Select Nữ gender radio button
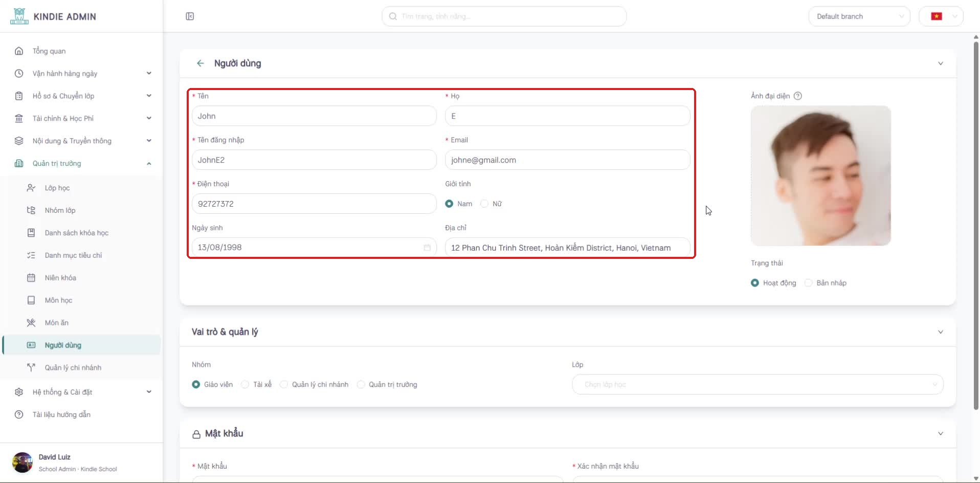 (484, 204)
